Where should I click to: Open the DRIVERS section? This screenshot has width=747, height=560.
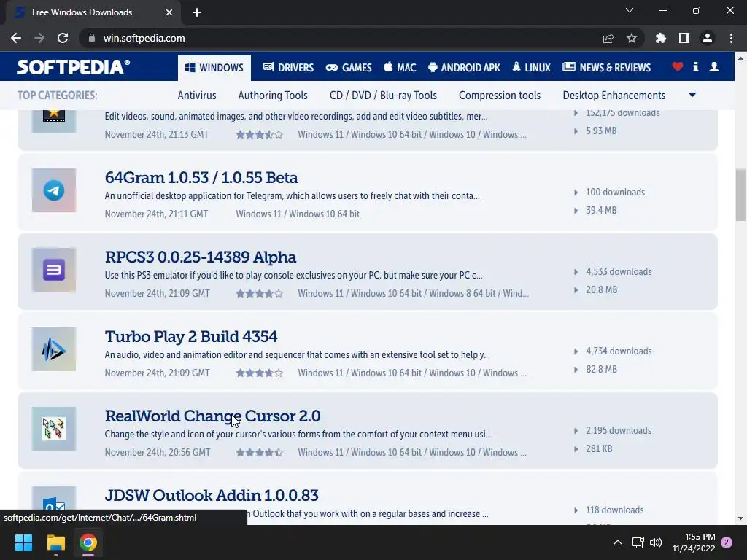288,68
